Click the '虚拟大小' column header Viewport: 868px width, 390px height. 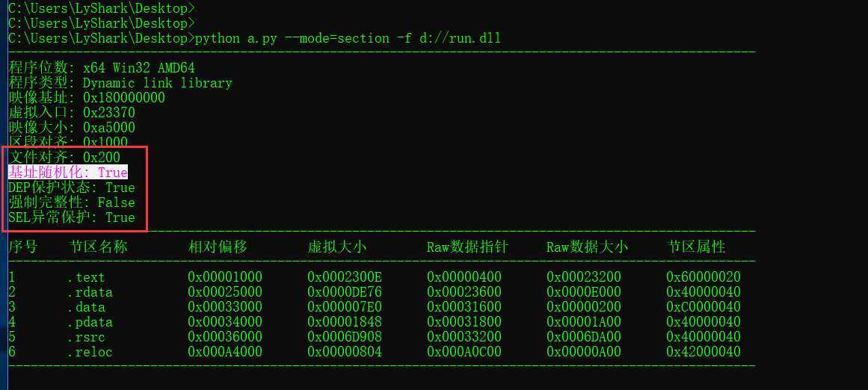click(x=337, y=247)
